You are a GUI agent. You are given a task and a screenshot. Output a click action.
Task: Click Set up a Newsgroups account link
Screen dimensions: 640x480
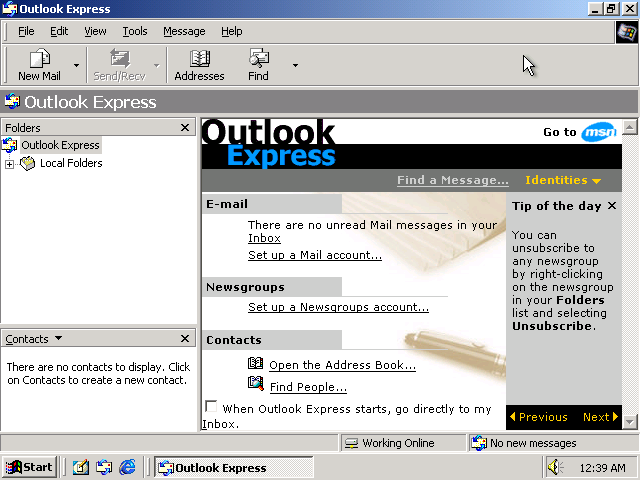click(338, 307)
